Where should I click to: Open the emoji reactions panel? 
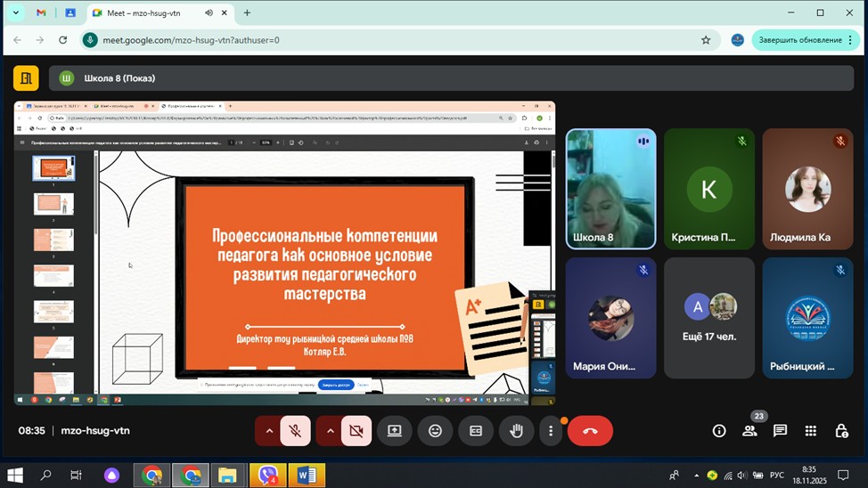coord(435,431)
